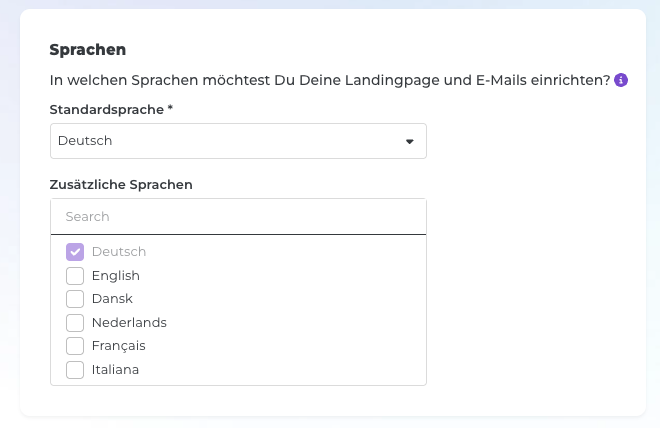The image size is (660, 428).
Task: Click the Nederlands language label
Action: coord(129,323)
